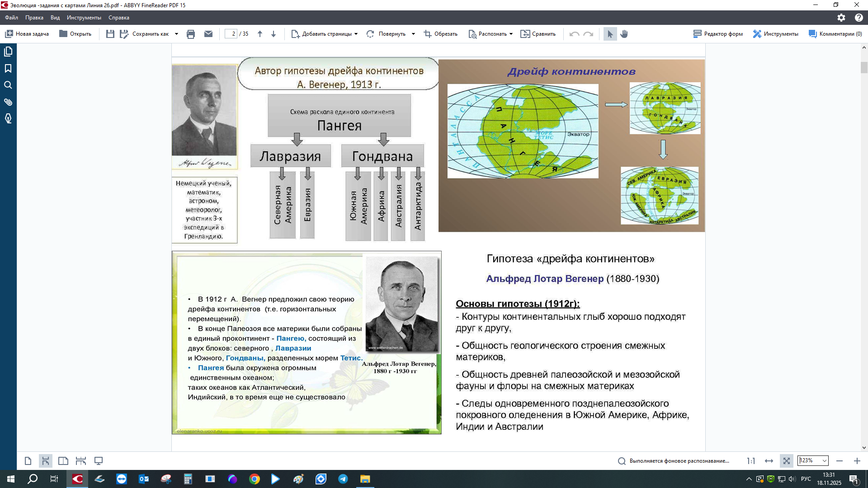Viewport: 868px width, 488px height.
Task: Open the zoom level 123% dropdown
Action: point(824,461)
